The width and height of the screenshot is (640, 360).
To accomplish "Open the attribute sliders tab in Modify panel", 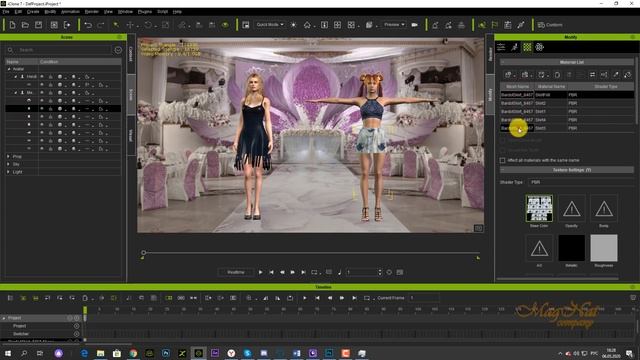I will 501,47.
